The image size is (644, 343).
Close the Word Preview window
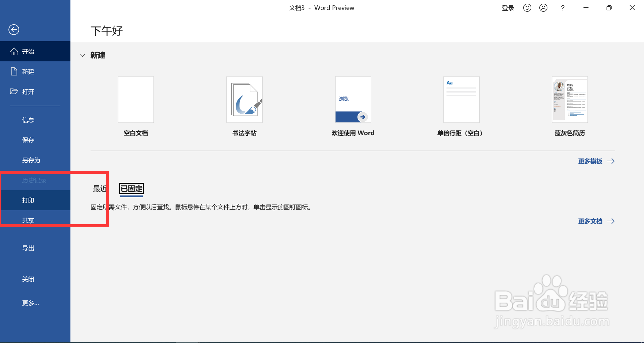[x=632, y=8]
